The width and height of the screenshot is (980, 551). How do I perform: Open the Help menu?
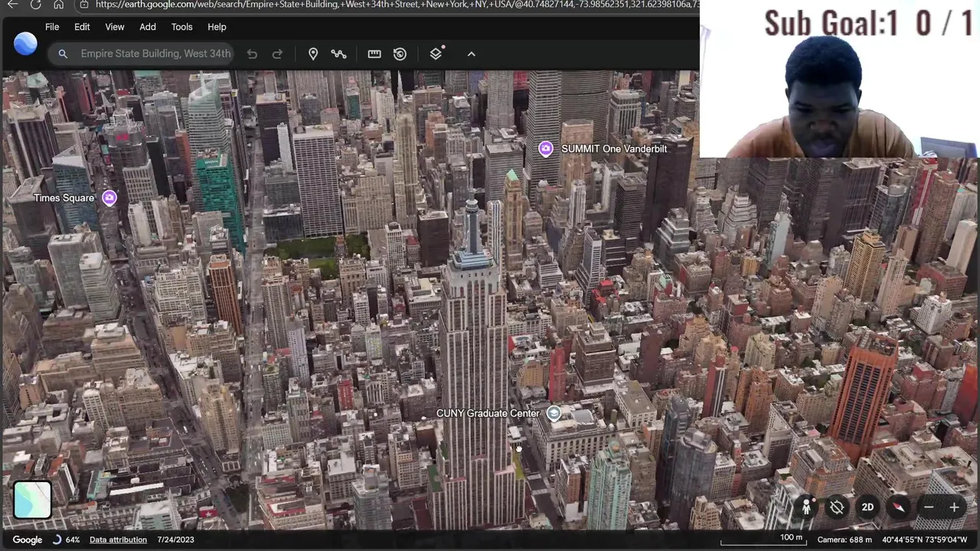click(x=217, y=27)
